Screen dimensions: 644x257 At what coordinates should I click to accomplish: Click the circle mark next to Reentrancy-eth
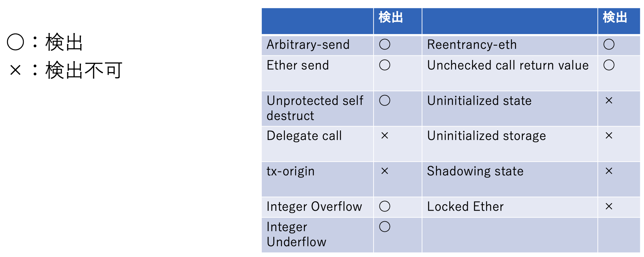(609, 45)
